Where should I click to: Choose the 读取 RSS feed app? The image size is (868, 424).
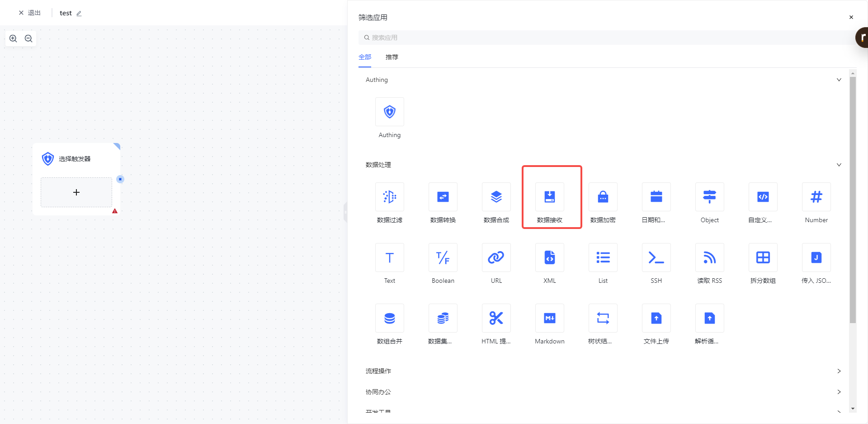709,258
